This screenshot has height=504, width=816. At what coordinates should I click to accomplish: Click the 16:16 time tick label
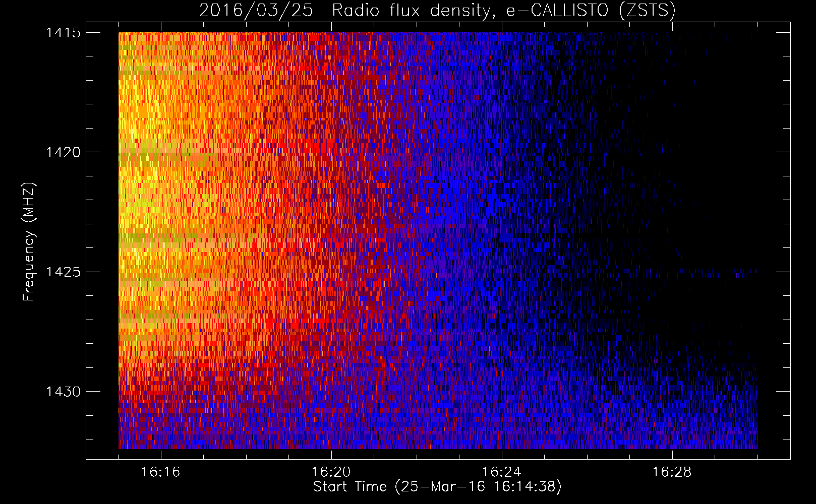pyautogui.click(x=160, y=472)
